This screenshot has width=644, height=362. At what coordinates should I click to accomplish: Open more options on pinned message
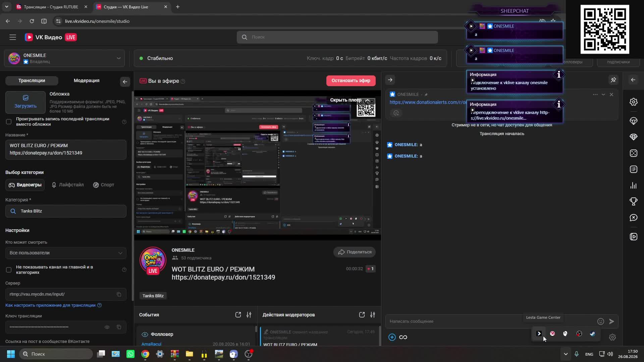[595, 95]
